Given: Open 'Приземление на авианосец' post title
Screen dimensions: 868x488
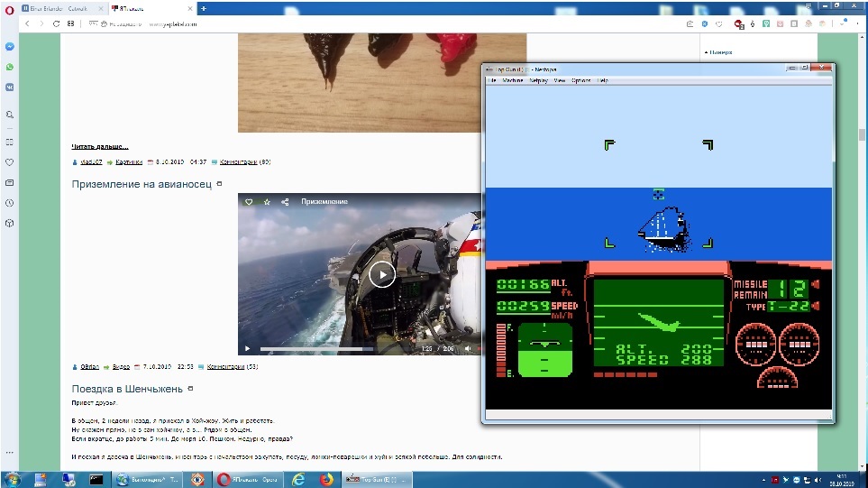Looking at the screenshot, I should (x=142, y=184).
